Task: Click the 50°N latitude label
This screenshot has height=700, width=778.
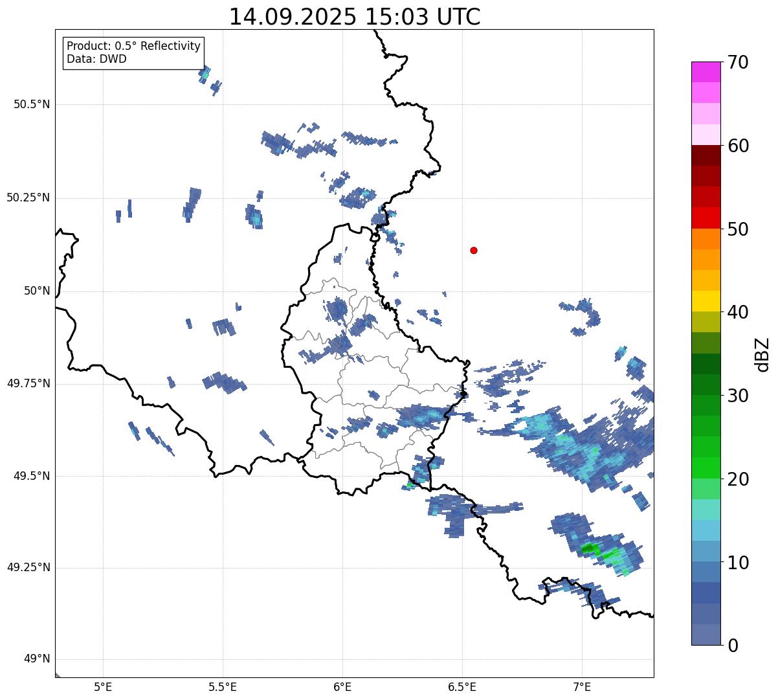Action: click(37, 291)
